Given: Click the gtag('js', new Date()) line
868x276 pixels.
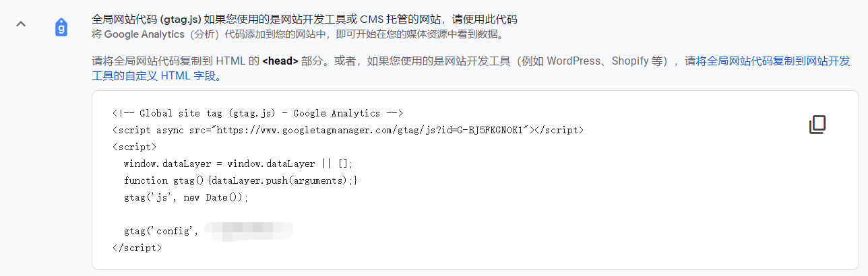Looking at the screenshot, I should click(186, 197).
